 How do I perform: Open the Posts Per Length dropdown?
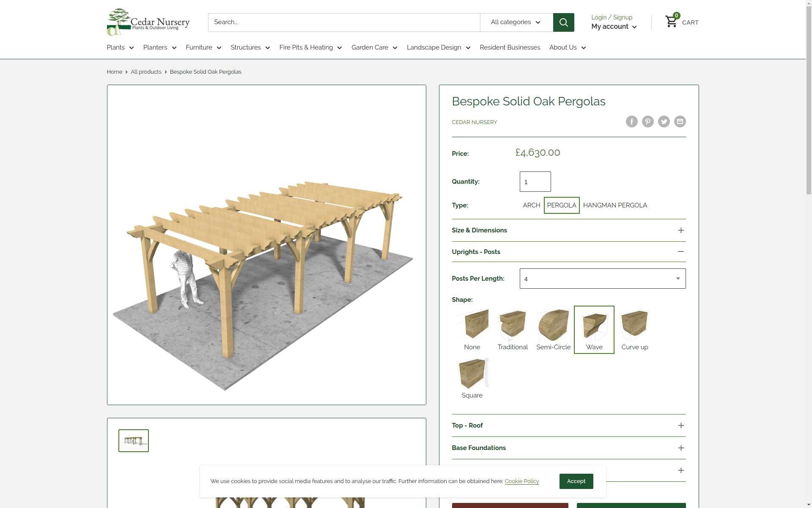coord(602,279)
